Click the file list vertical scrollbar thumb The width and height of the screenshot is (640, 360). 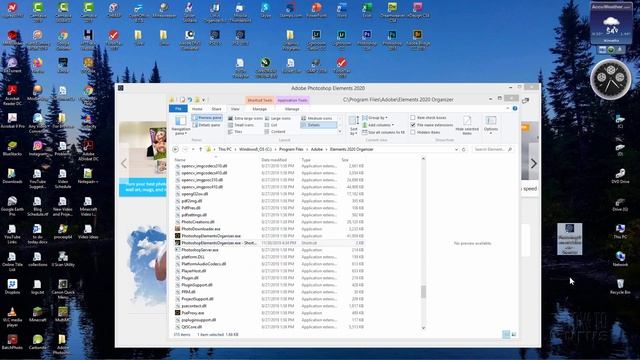[x=423, y=292]
